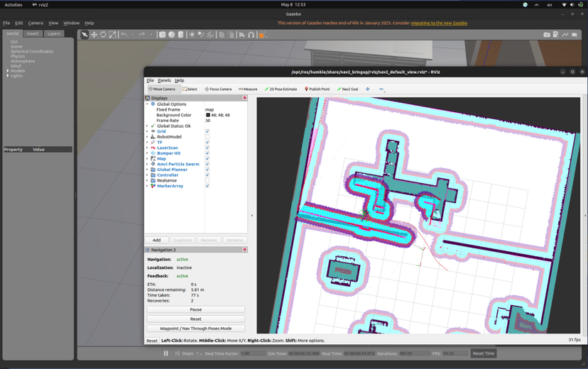The height and width of the screenshot is (369, 588).
Task: Open RViz Panels menu
Action: [164, 80]
